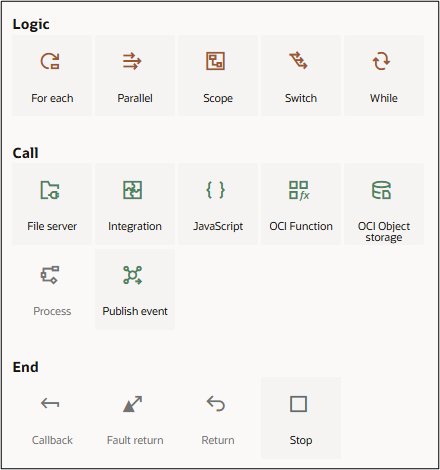Add OCI Object storage action
Screen dimensions: 440x470
[x=384, y=204]
